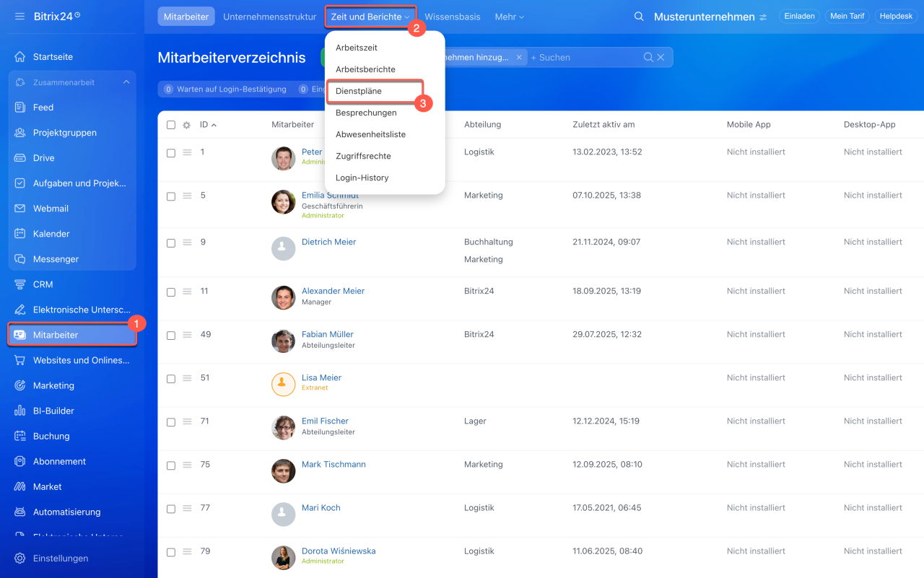Open Aufgaben und Projekte sidebar item

71,183
